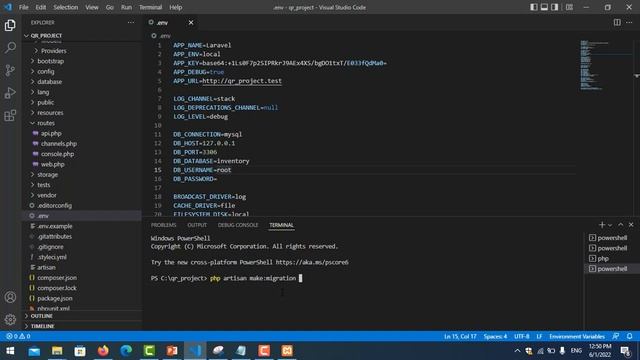
Task: Launch Firefox from the taskbar
Action: (103, 351)
